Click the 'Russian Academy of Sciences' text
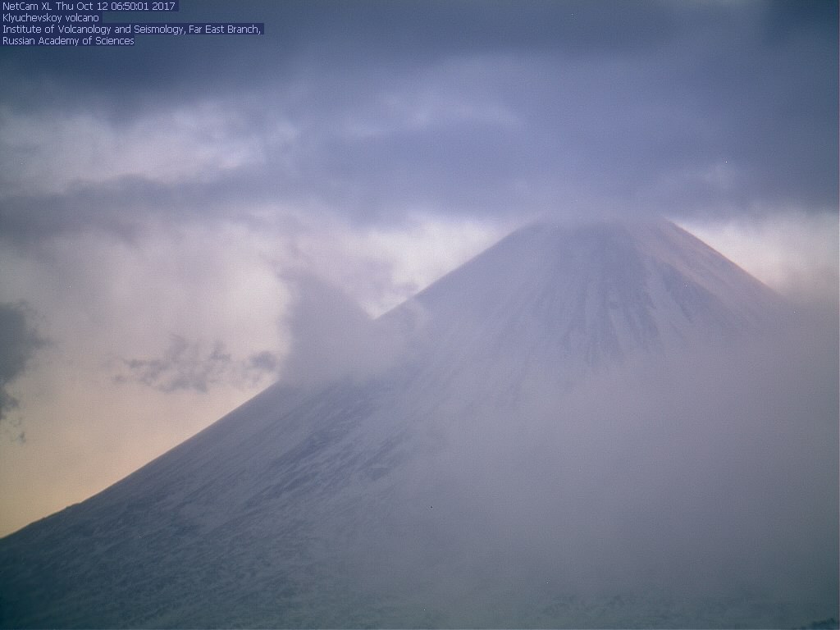840x630 pixels. pyautogui.click(x=68, y=41)
